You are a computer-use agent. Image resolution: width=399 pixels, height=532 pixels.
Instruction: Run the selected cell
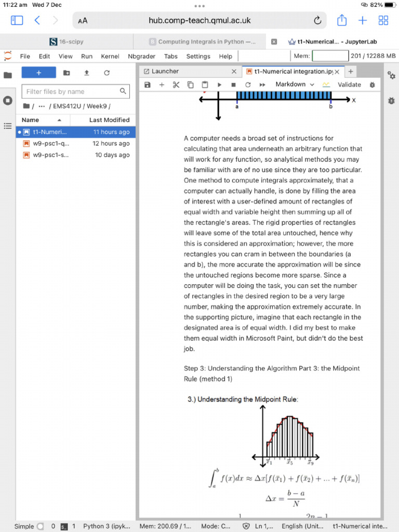tap(219, 85)
